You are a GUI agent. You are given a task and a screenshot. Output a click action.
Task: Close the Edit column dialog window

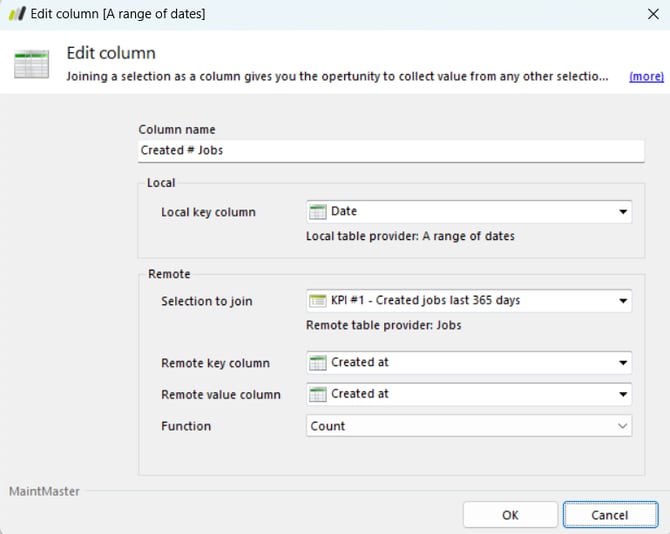click(x=652, y=14)
